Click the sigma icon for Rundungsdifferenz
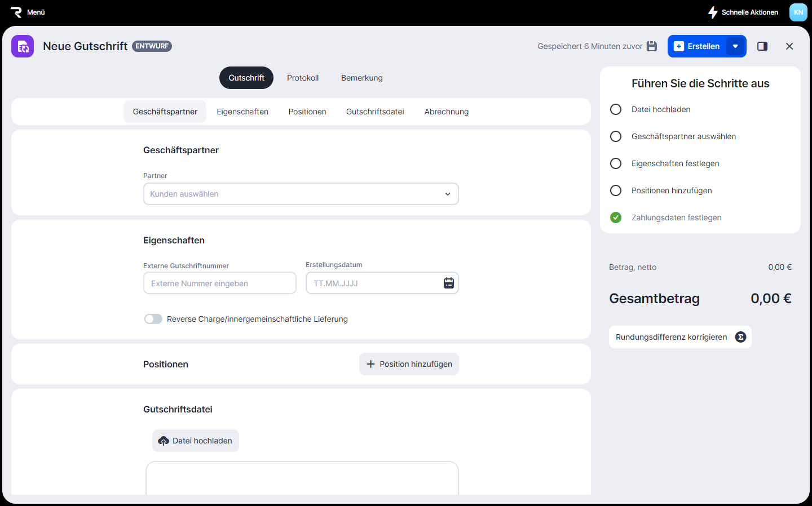The height and width of the screenshot is (506, 812). point(740,337)
